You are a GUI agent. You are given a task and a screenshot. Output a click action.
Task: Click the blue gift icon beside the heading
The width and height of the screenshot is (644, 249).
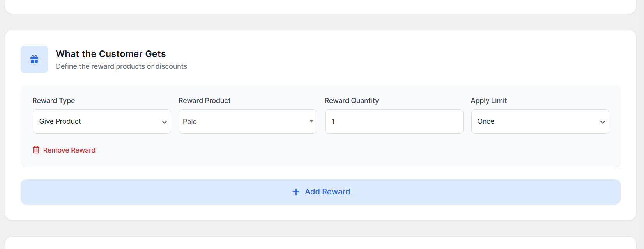click(34, 59)
